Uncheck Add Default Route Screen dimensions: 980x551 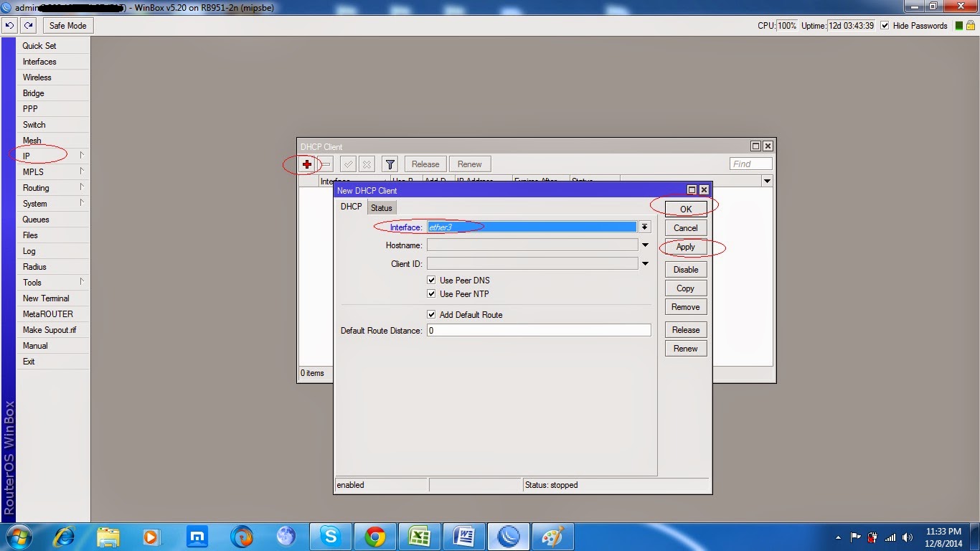click(x=431, y=315)
